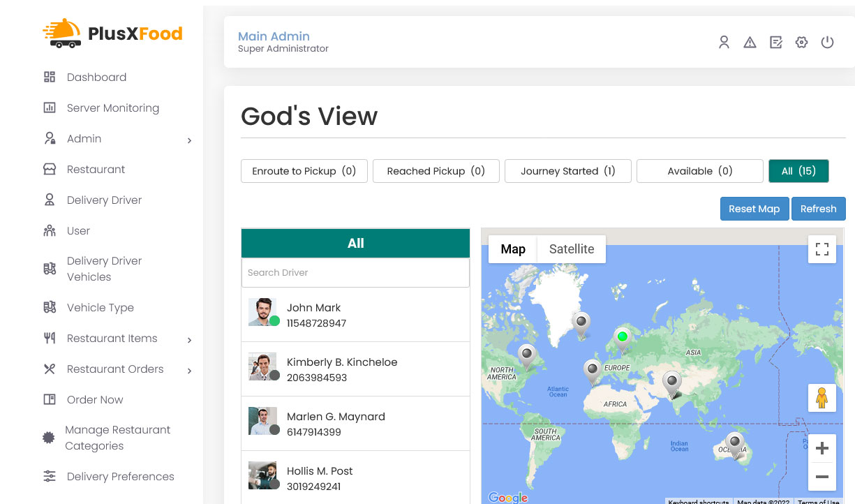Click the power logout icon
The width and height of the screenshot is (855, 504).
coord(827,43)
